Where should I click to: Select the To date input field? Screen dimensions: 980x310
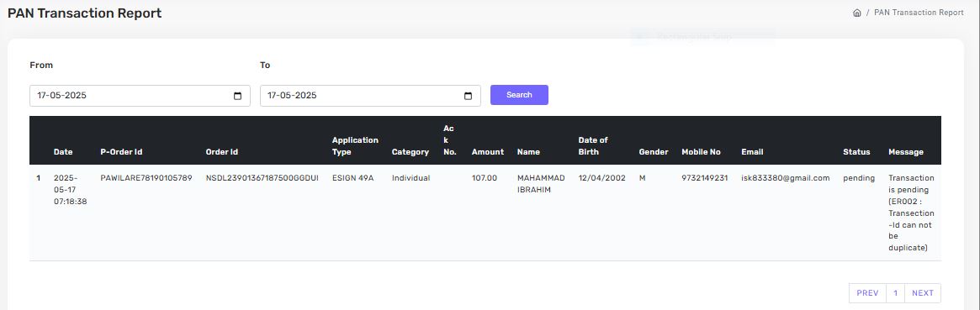[x=371, y=96]
